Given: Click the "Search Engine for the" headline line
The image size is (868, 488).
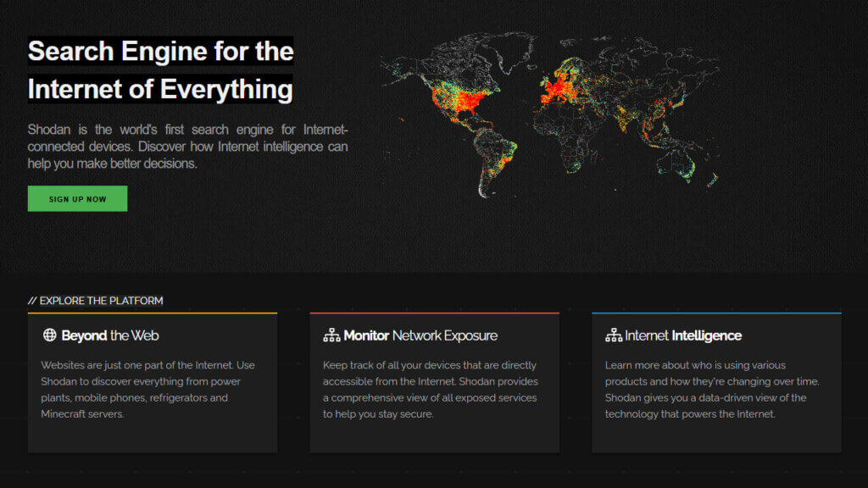Looking at the screenshot, I should (x=160, y=51).
